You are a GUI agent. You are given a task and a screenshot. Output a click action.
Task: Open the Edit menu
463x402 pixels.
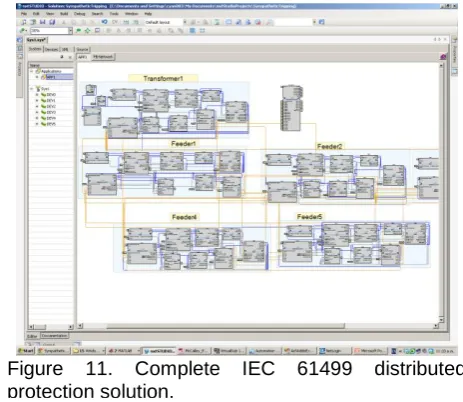point(36,14)
